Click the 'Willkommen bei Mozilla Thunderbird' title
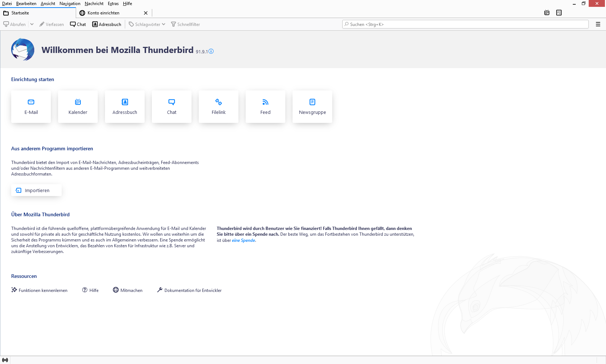 pyautogui.click(x=118, y=50)
